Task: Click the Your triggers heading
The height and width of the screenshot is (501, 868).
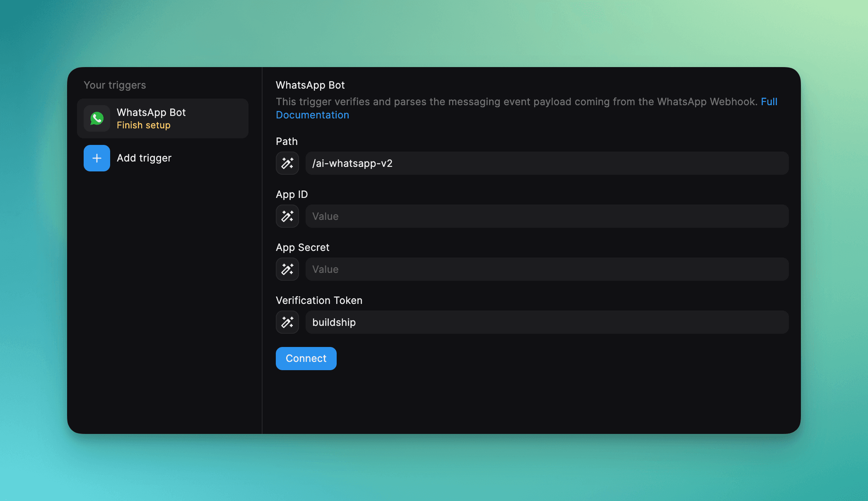Action: 115,85
